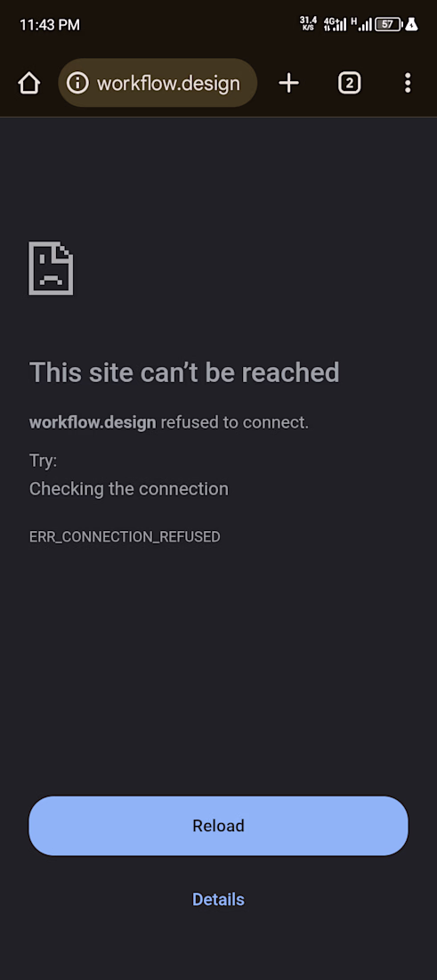
Task: Open a new tab with the plus icon
Action: click(288, 83)
